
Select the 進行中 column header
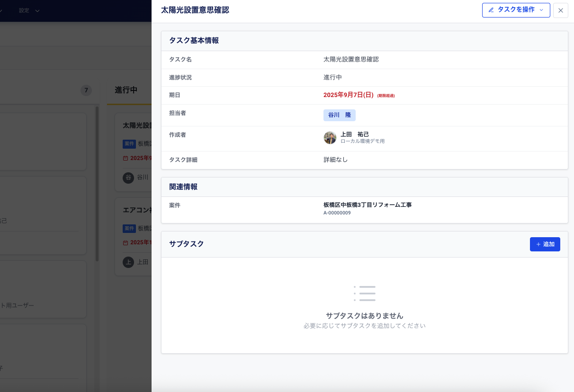[126, 90]
